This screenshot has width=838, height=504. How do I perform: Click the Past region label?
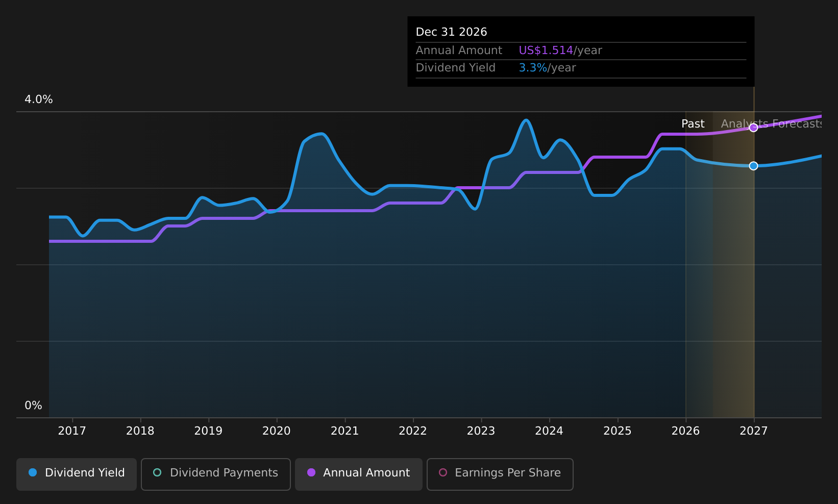pos(693,124)
